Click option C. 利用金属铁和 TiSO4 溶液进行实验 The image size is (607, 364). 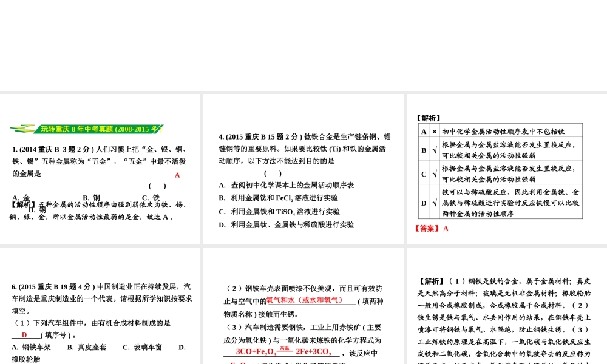tap(279, 212)
